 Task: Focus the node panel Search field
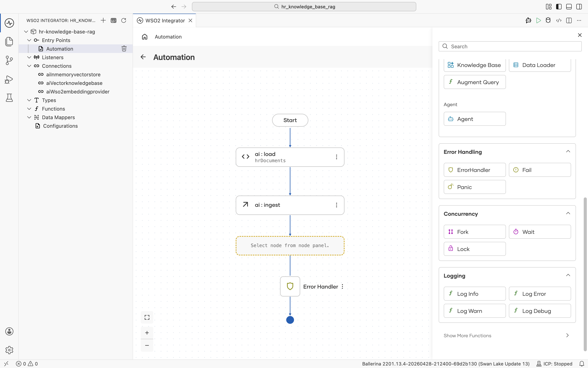(x=510, y=46)
